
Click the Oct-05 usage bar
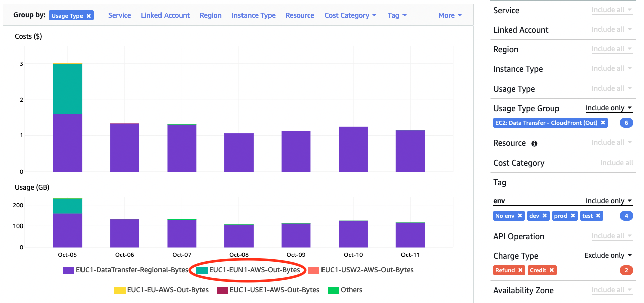coord(67,222)
